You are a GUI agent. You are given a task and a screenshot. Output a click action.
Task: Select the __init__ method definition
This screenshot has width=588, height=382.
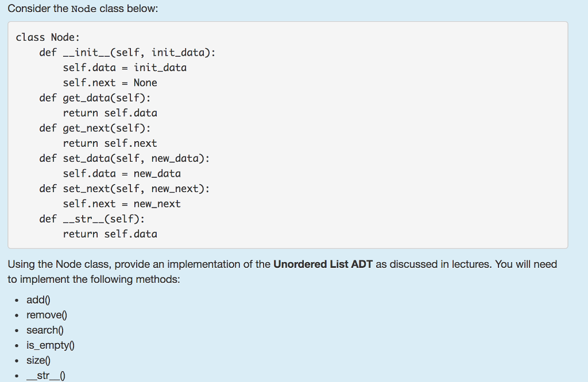[126, 52]
